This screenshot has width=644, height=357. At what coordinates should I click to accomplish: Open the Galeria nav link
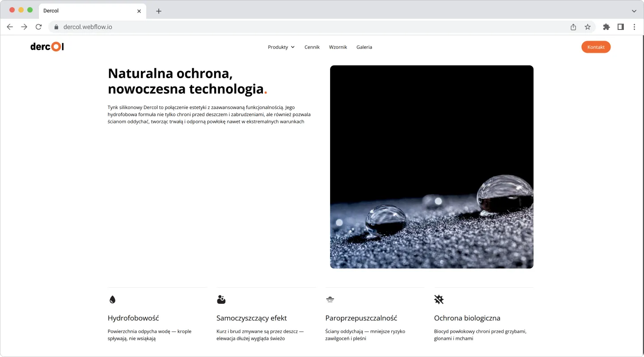pos(364,47)
